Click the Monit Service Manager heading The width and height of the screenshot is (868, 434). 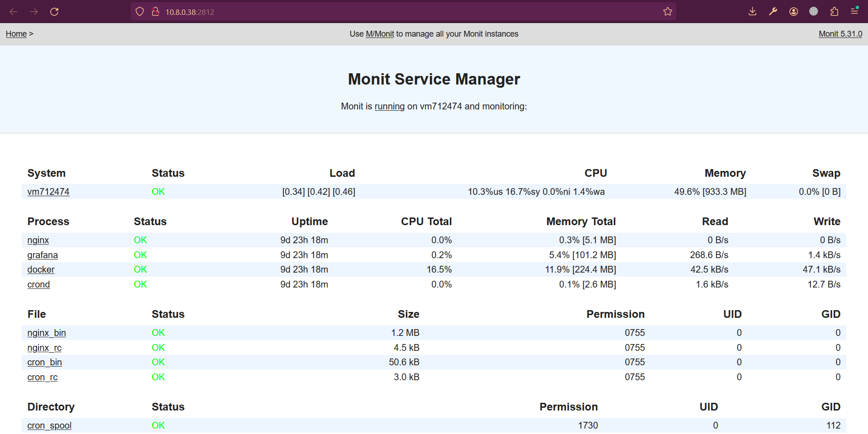coord(434,79)
